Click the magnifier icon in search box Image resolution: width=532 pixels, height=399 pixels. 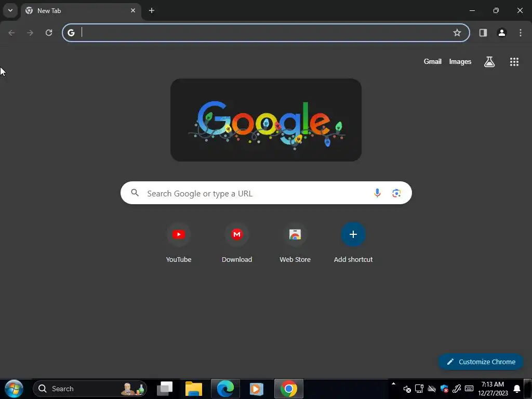tap(135, 193)
